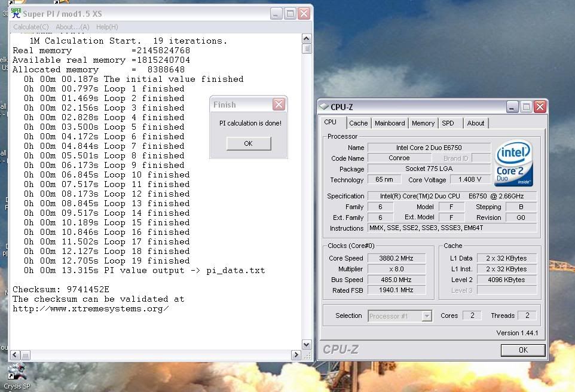The height and width of the screenshot is (392, 575).
Task: Close the CPU-Z window
Action: click(540, 107)
